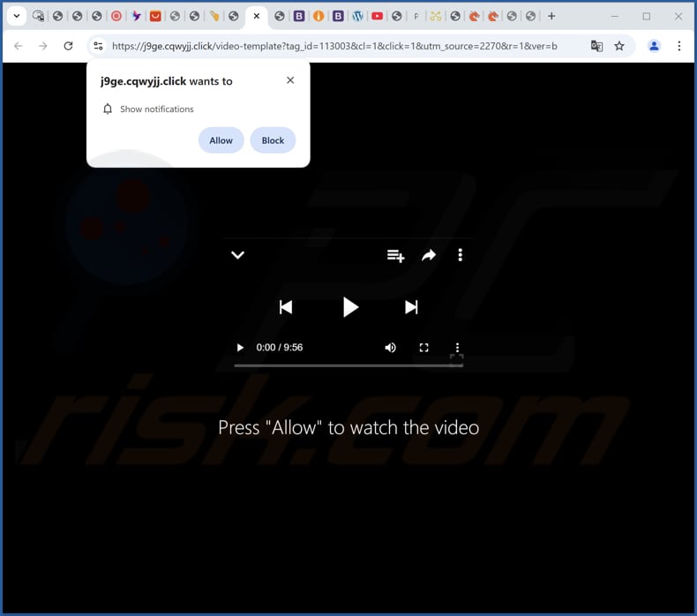Mute the video with speaker icon
Image resolution: width=697 pixels, height=616 pixels.
tap(390, 348)
